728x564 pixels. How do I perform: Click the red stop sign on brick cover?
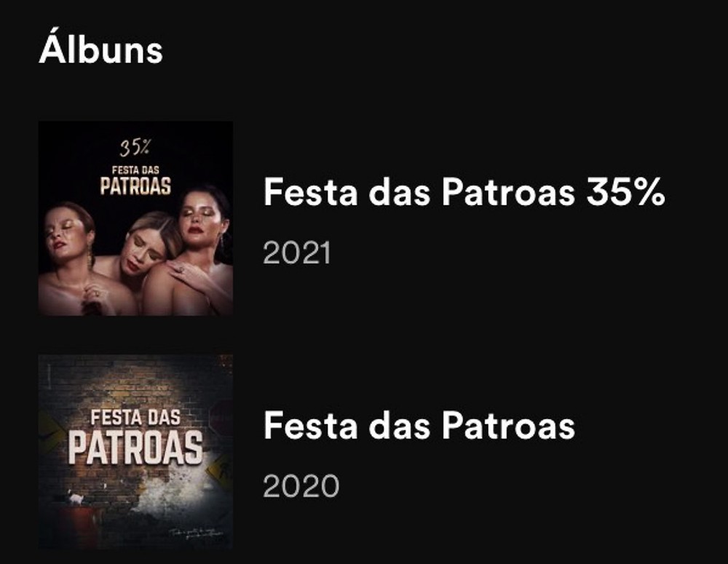click(x=221, y=417)
